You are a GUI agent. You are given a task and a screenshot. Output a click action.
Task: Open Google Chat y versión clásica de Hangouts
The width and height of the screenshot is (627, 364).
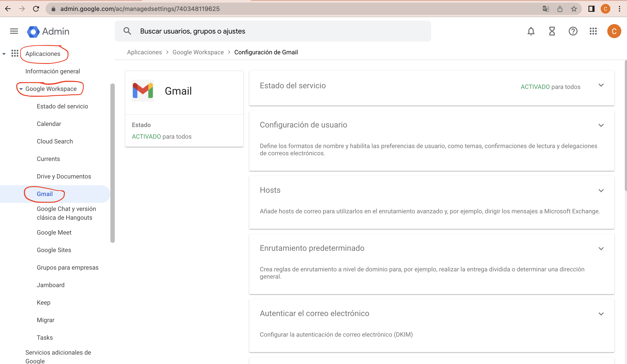66,213
